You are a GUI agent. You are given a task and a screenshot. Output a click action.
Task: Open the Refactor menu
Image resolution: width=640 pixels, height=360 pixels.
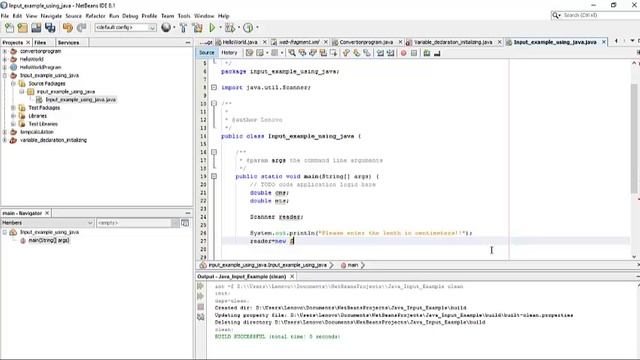point(96,16)
